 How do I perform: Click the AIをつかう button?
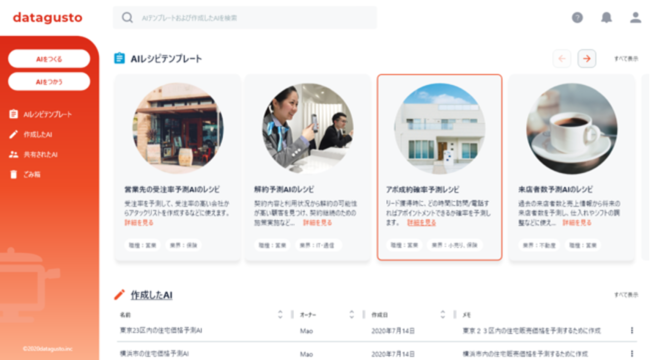[49, 82]
